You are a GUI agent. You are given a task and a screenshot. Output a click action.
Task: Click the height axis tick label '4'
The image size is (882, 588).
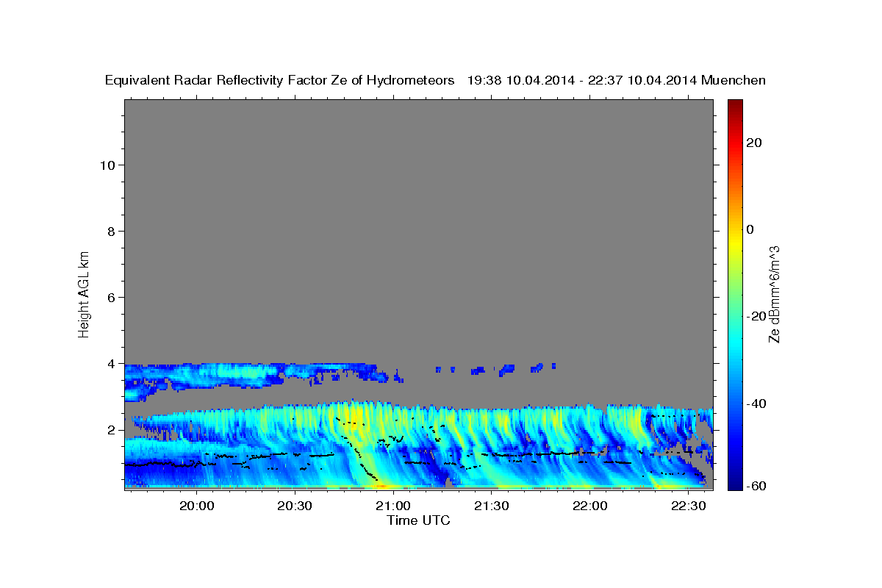(112, 364)
